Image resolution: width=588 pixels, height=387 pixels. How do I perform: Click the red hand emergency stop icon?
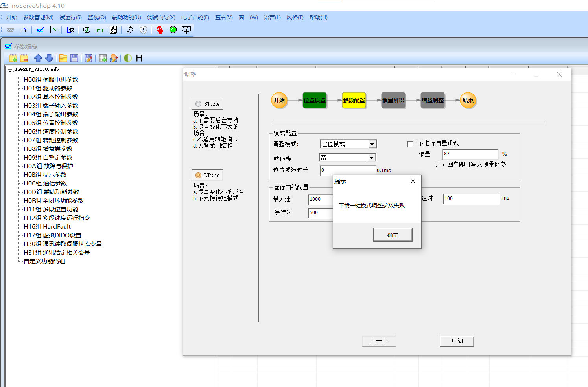click(x=160, y=30)
